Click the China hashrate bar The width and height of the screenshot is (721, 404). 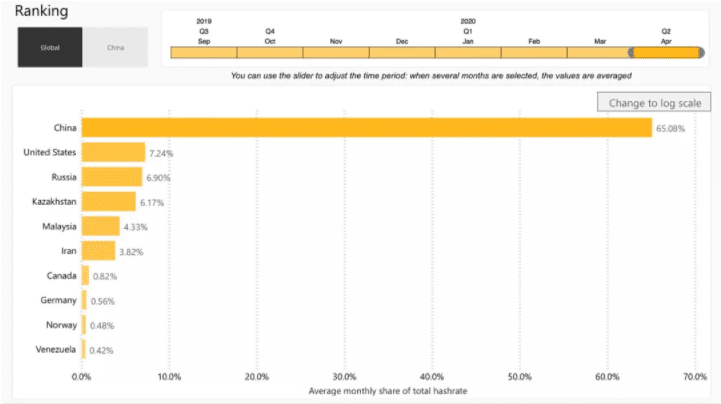pyautogui.click(x=366, y=128)
